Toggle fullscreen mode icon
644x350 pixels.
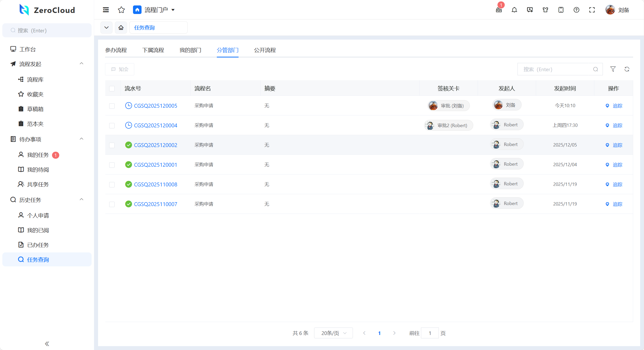(x=592, y=10)
